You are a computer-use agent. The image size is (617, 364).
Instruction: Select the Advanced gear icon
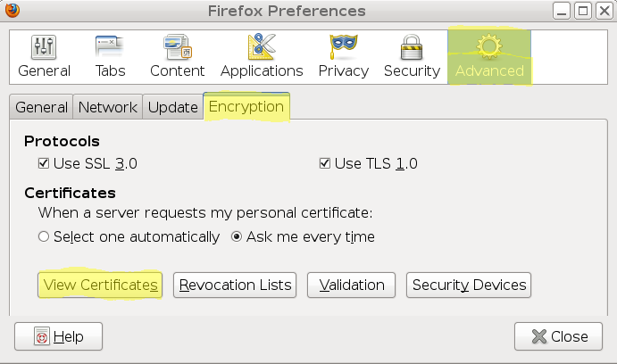pyautogui.click(x=489, y=46)
